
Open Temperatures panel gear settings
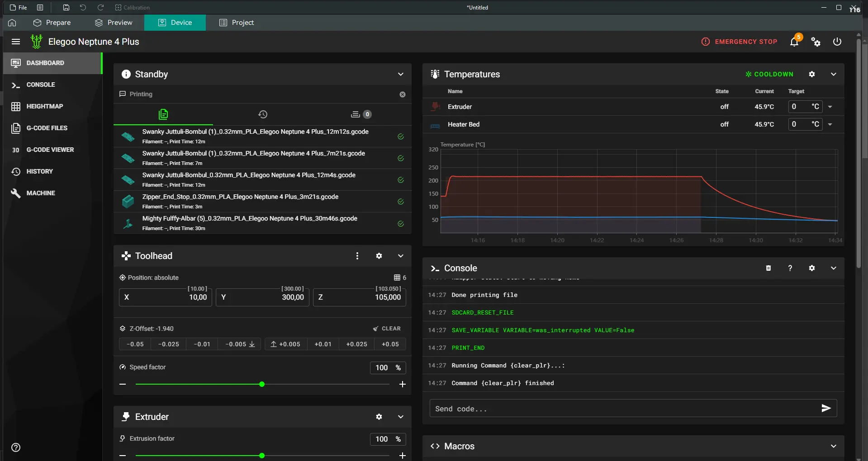(x=812, y=74)
